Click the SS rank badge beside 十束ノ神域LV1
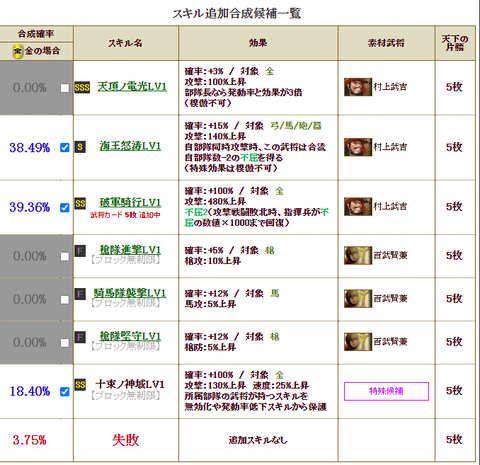Image resolution: width=480 pixels, height=465 pixels. click(80, 385)
